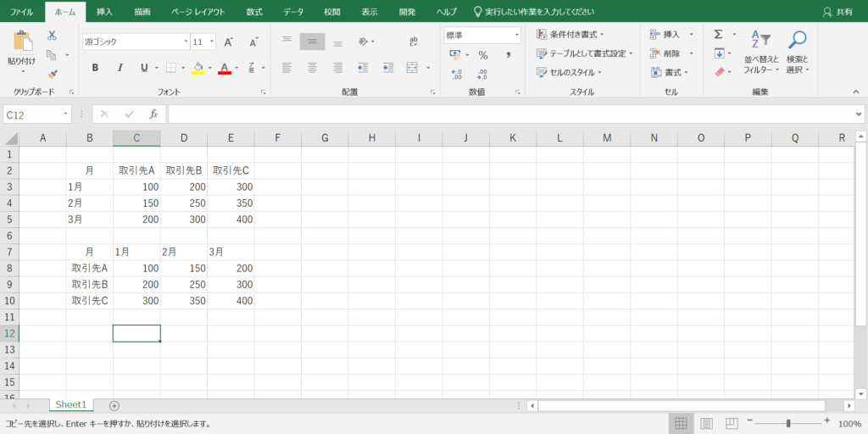Select the Format Painter brush icon
This screenshot has width=868, height=434.
tap(52, 75)
